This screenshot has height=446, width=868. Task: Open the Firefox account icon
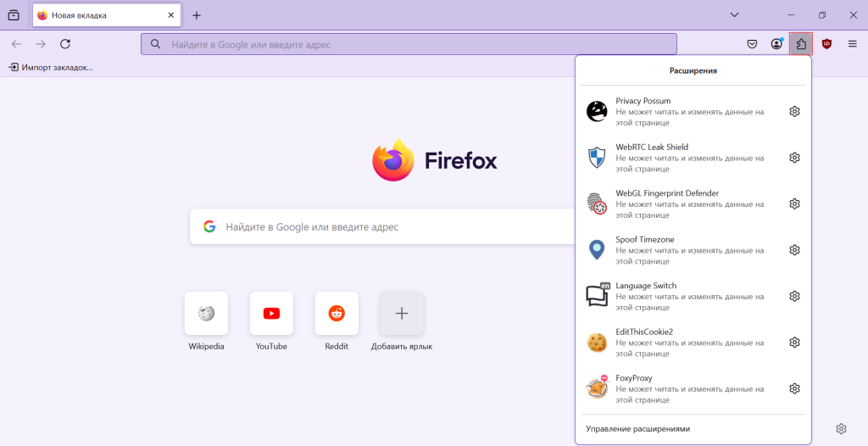coord(776,44)
